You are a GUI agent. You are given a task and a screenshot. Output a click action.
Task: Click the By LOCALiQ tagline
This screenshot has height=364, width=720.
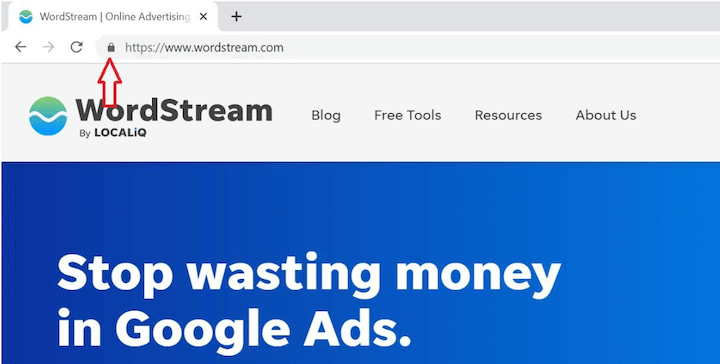coord(113,133)
